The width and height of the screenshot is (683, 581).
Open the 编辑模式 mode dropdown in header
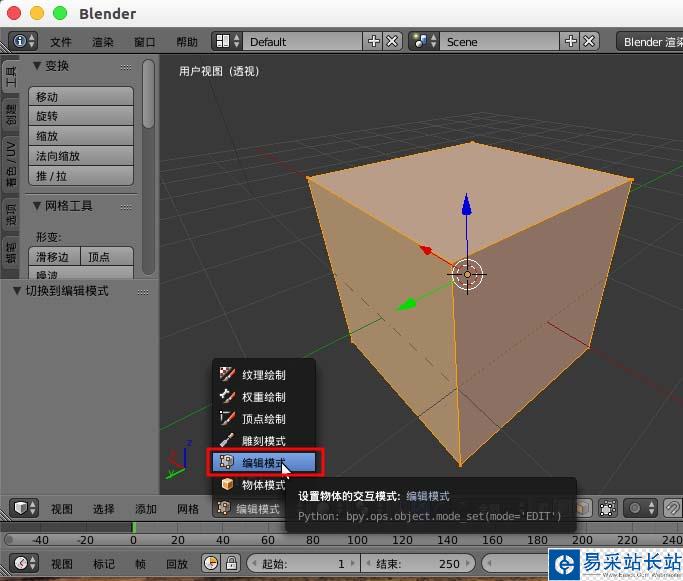(249, 508)
